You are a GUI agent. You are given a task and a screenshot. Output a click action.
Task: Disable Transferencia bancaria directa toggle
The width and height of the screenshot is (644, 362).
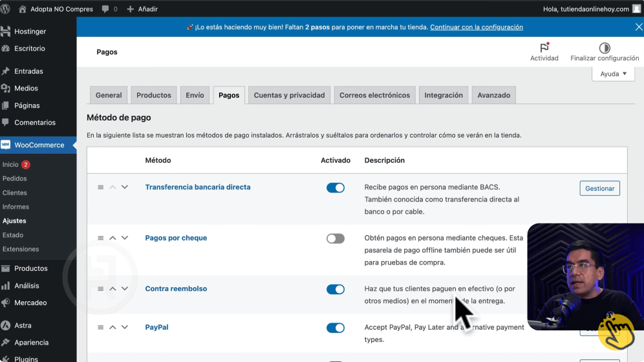pos(336,187)
